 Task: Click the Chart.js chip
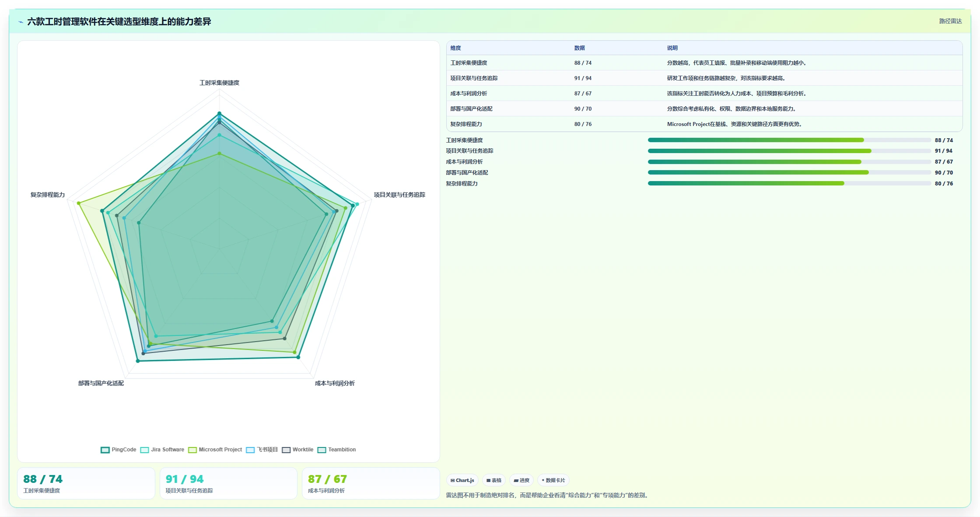462,480
